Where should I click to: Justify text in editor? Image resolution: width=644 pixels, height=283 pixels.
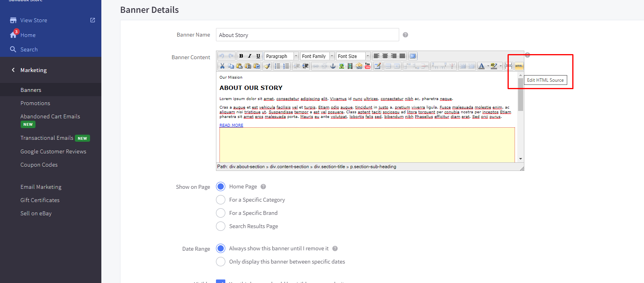tap(402, 56)
